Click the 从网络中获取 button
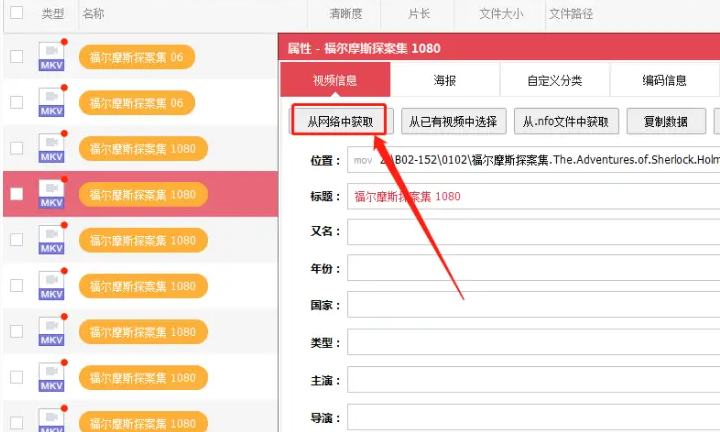The image size is (720, 432). point(340,121)
